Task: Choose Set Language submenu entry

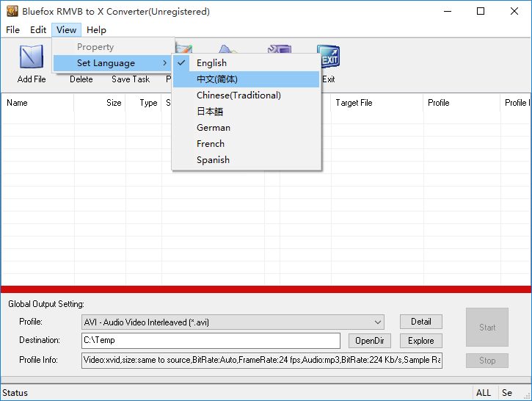Action: [112, 63]
